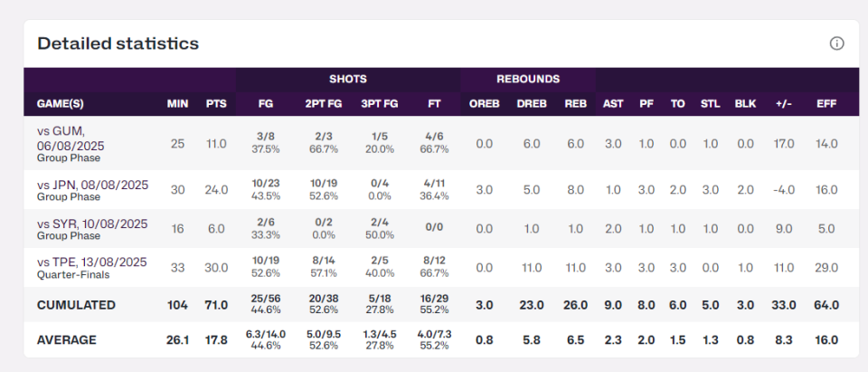Select the 3PT FG column header

380,103
